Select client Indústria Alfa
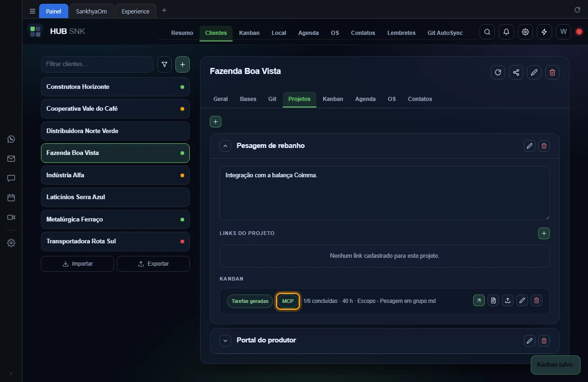588x382 pixels. pos(115,175)
